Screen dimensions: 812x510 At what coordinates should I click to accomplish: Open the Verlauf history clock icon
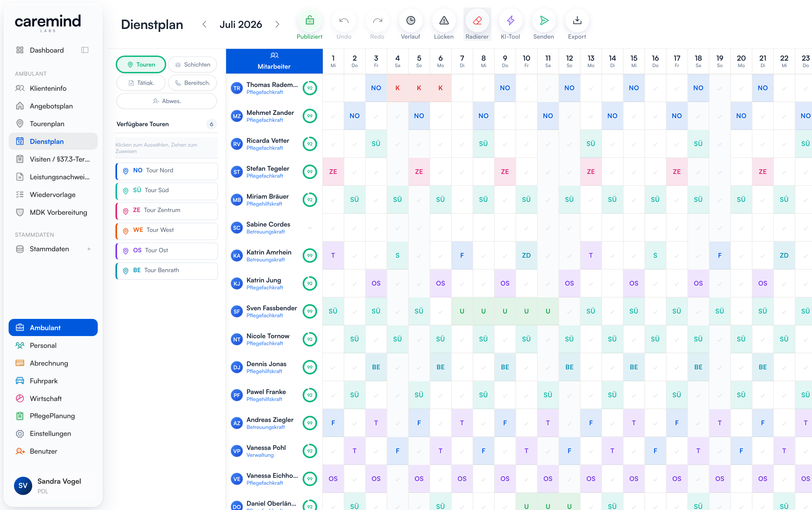[x=410, y=21]
